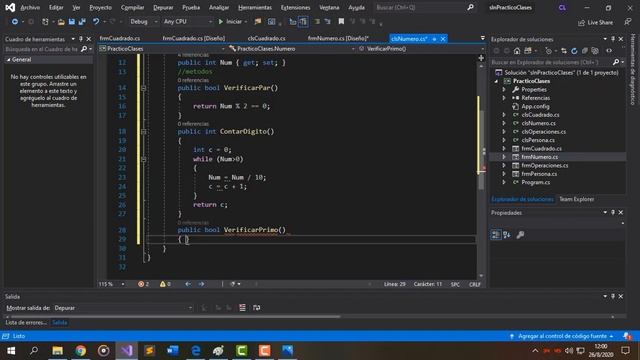Click the search icon in Solution Explorer
This screenshot has width=640, height=360.
click(x=616, y=62)
